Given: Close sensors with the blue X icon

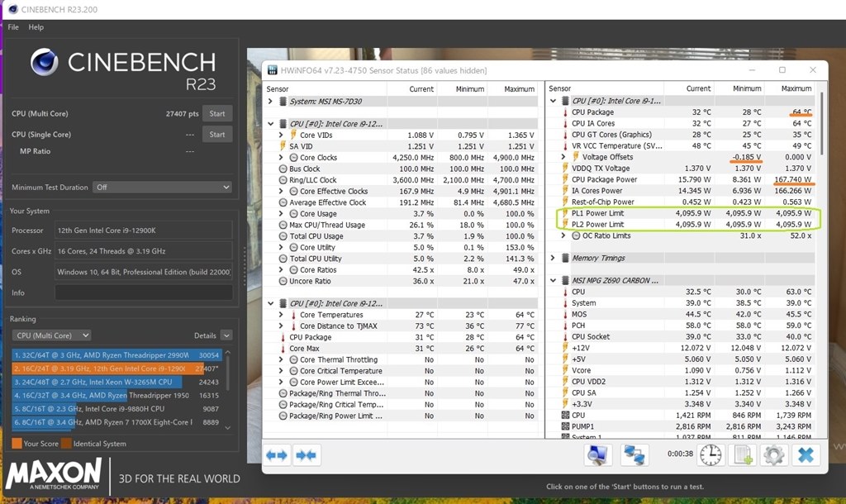Looking at the screenshot, I should click(x=806, y=455).
